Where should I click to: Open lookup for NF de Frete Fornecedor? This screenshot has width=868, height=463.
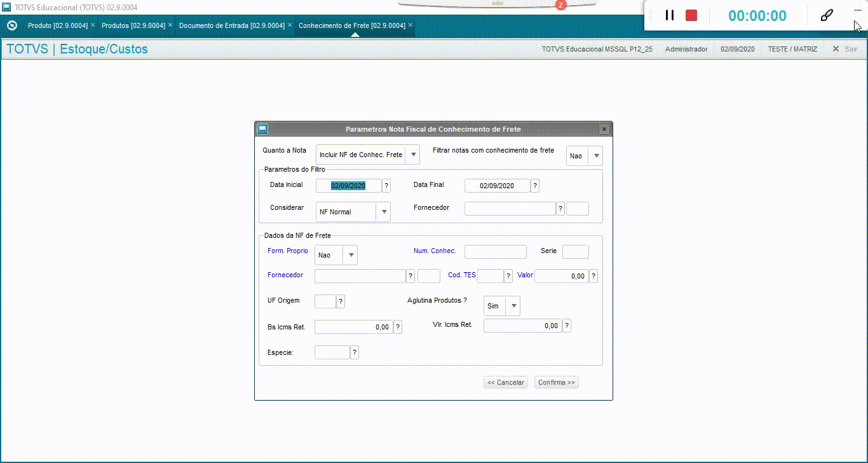(x=410, y=276)
